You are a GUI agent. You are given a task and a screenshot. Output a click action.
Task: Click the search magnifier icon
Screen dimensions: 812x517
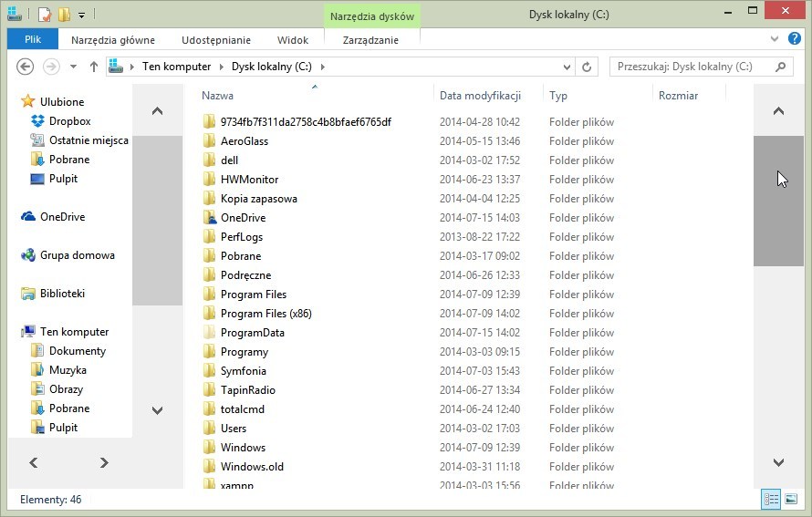780,67
